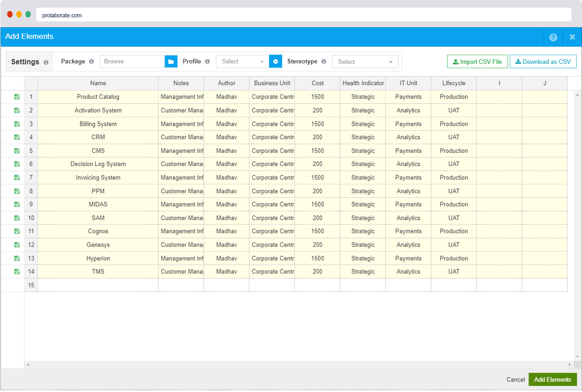Screen dimensions: 582x392
Task: Open the help question mark icon
Action: [x=553, y=37]
